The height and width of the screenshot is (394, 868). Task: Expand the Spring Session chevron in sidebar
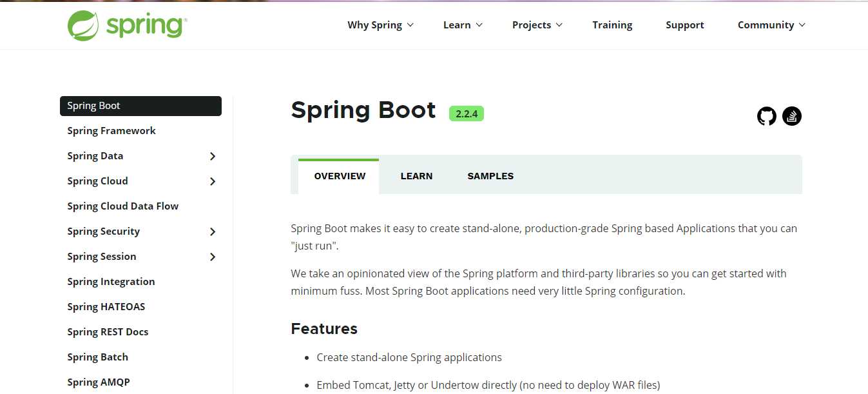click(213, 257)
